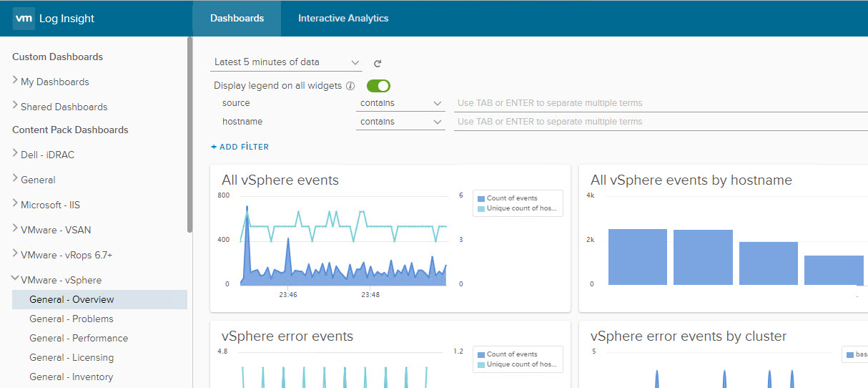This screenshot has width=868, height=388.
Task: Click the info icon next to Display legend
Action: [350, 86]
